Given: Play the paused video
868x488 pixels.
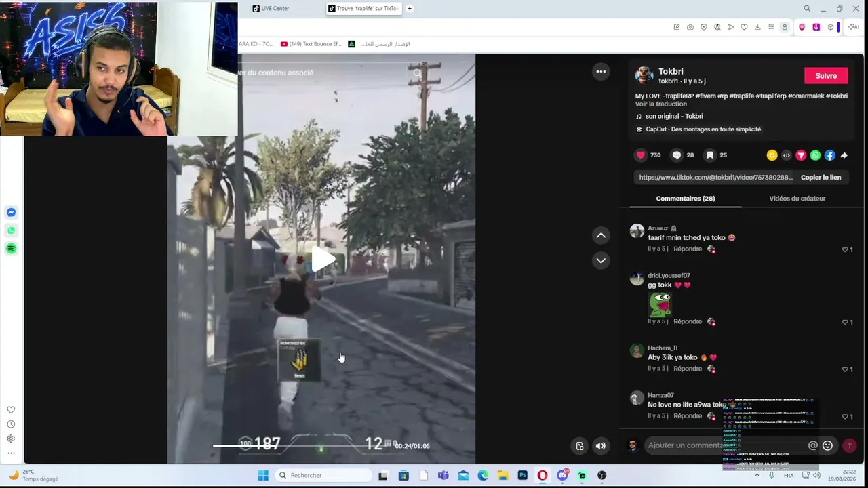Looking at the screenshot, I should (323, 259).
